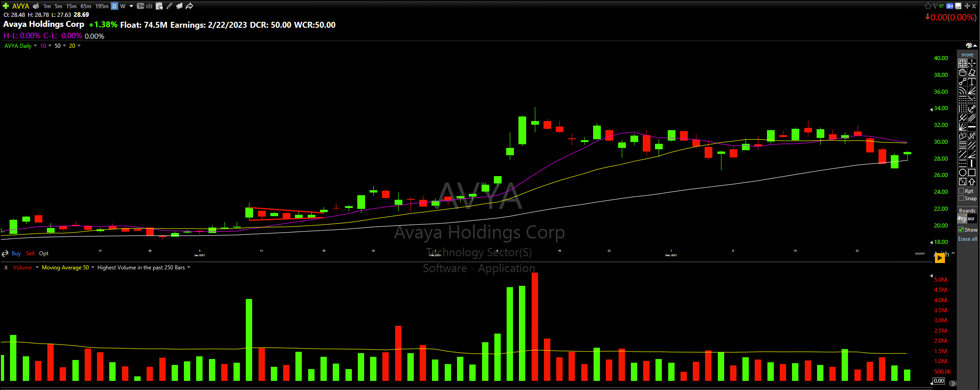Select the horizontal thick line tool
Screen dimensions: 980x390
click(972, 127)
